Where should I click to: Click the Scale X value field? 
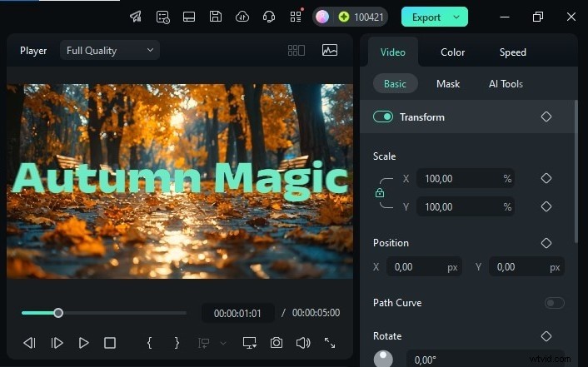tap(466, 178)
